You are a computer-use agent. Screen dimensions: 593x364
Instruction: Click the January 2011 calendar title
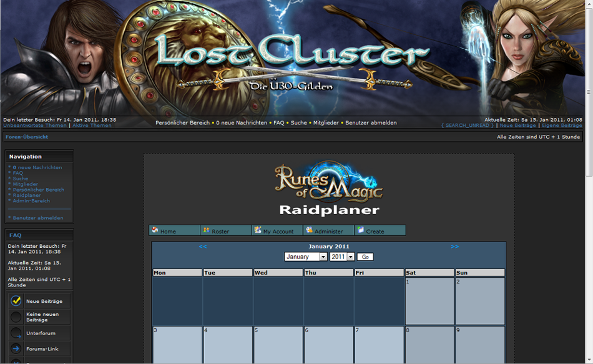coord(328,247)
